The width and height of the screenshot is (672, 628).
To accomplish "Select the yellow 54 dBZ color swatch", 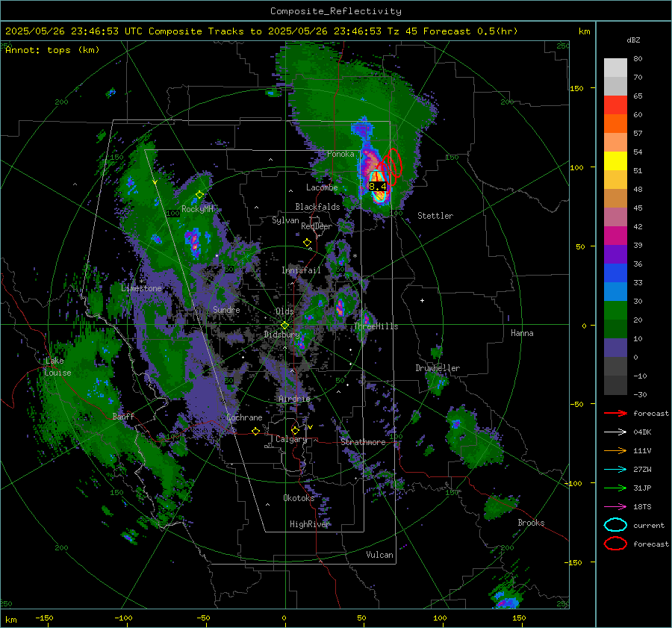I will point(615,161).
